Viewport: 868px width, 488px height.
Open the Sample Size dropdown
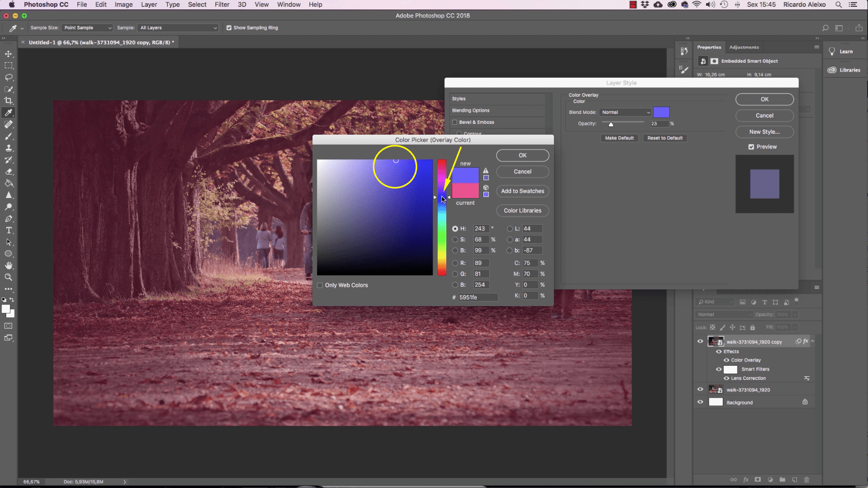tap(87, 28)
